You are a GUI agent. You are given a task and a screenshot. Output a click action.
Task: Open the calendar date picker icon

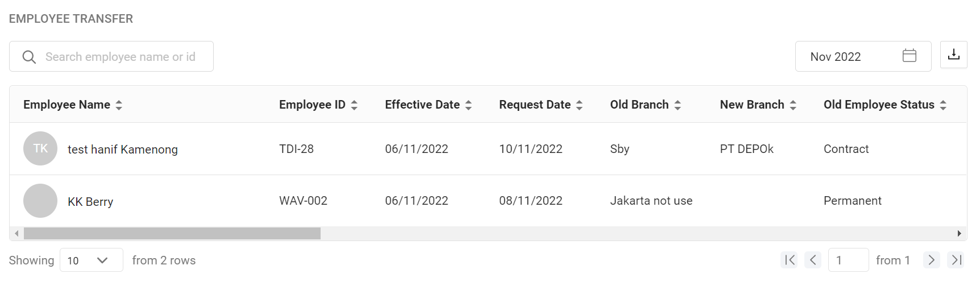[x=909, y=56]
